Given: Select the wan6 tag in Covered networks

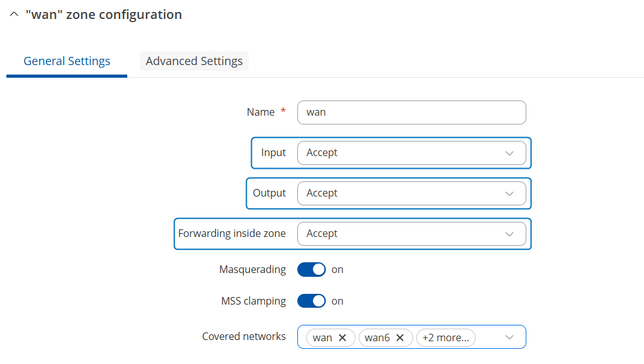Looking at the screenshot, I should [377, 338].
